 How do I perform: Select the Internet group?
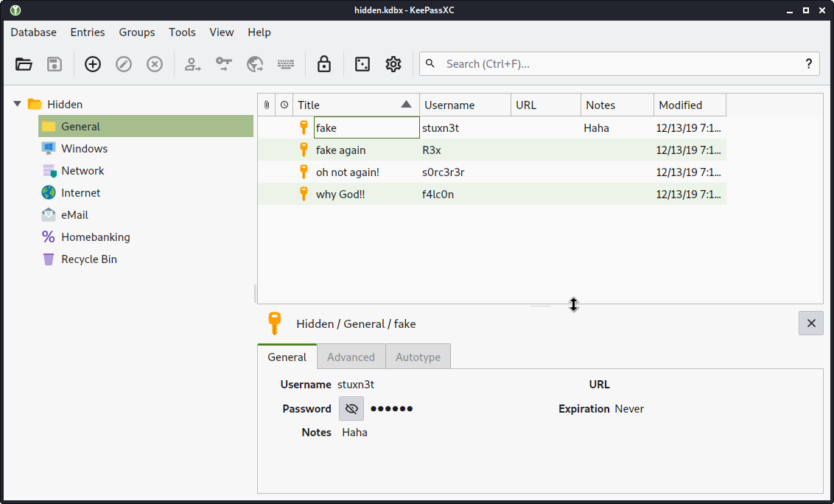(x=146, y=192)
